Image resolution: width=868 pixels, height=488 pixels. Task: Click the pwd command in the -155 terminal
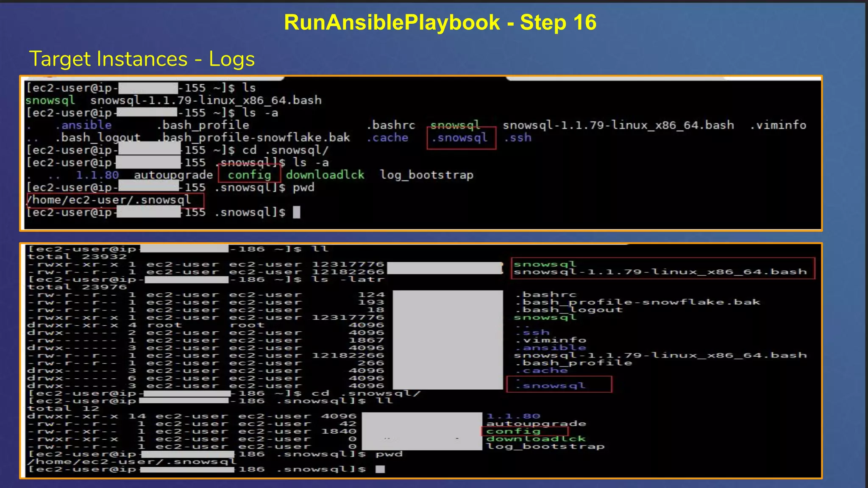coord(303,188)
